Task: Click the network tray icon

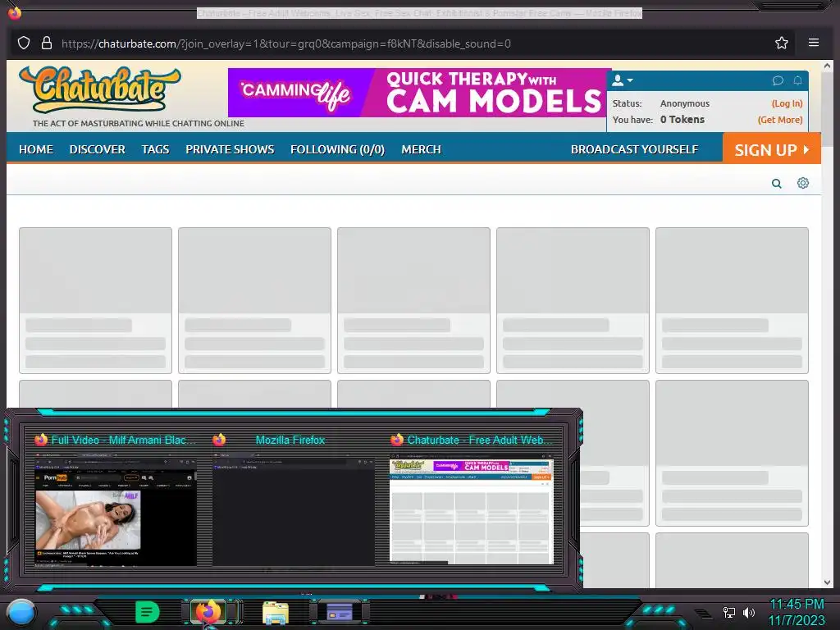Action: [x=728, y=612]
